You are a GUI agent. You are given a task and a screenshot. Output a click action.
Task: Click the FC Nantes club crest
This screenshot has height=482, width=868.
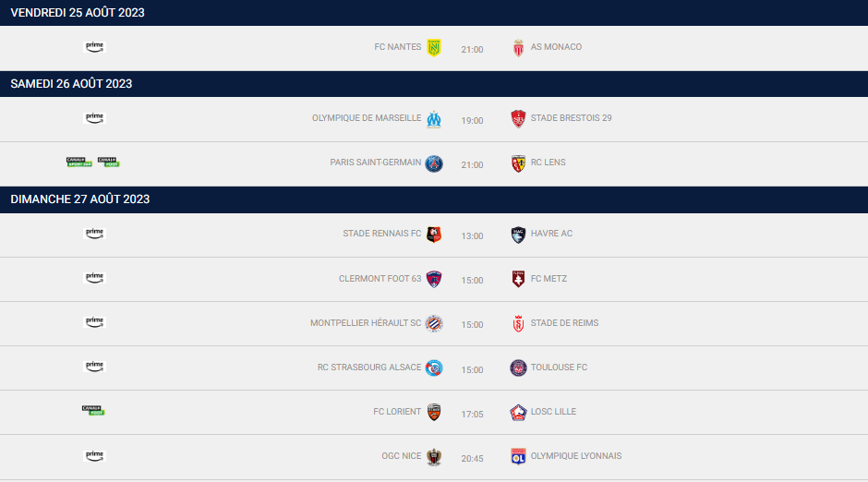[434, 48]
